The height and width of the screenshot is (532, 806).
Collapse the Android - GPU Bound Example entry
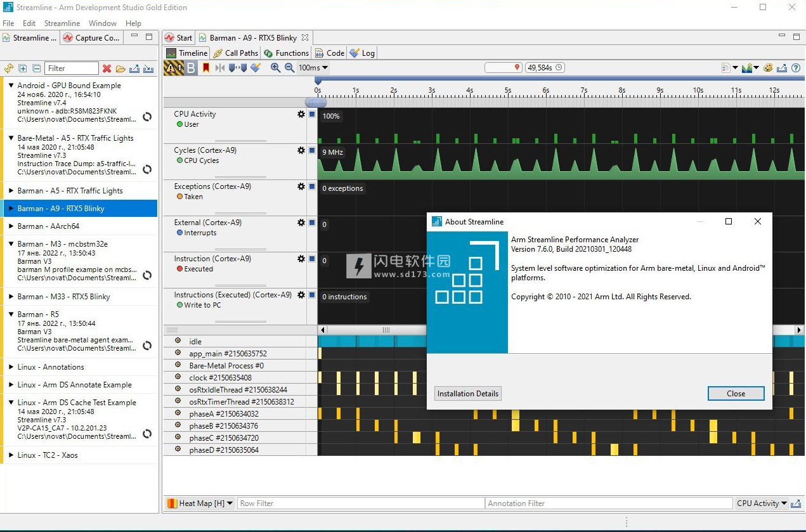point(11,85)
